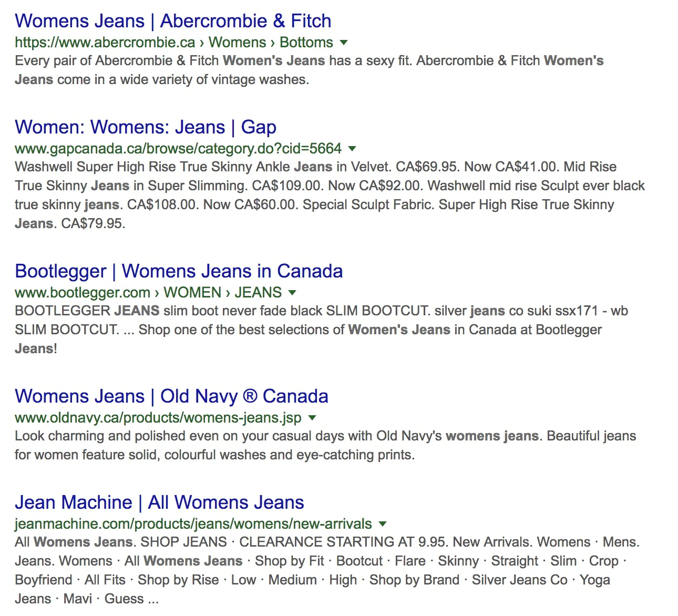Screen dimensions: 678x616
Task: Open the Bootlegger Womens Jeans in Canada result
Action: [178, 271]
